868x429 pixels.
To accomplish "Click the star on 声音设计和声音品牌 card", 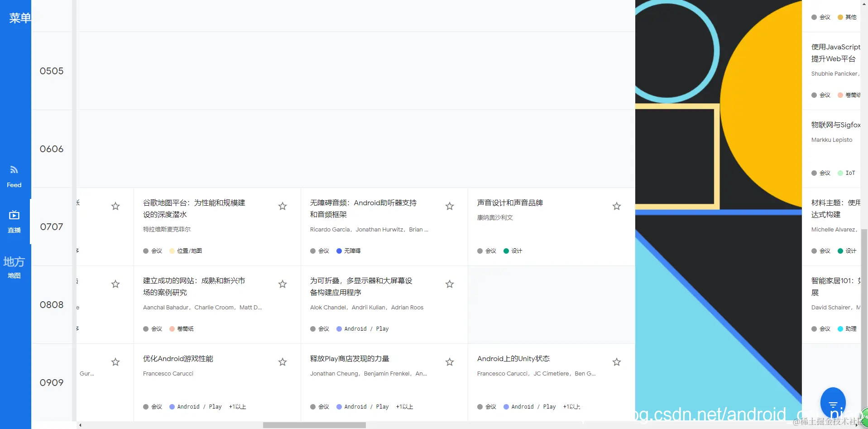I will (616, 206).
